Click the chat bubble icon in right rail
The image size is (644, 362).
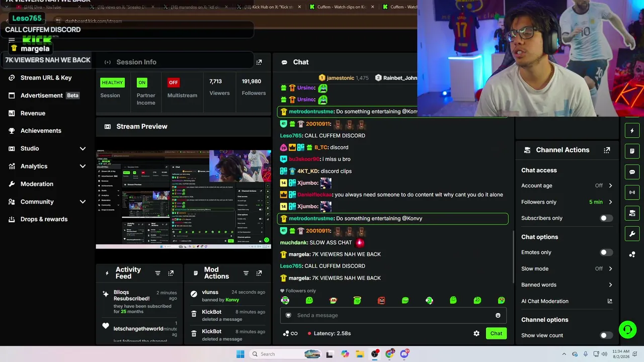tap(632, 172)
